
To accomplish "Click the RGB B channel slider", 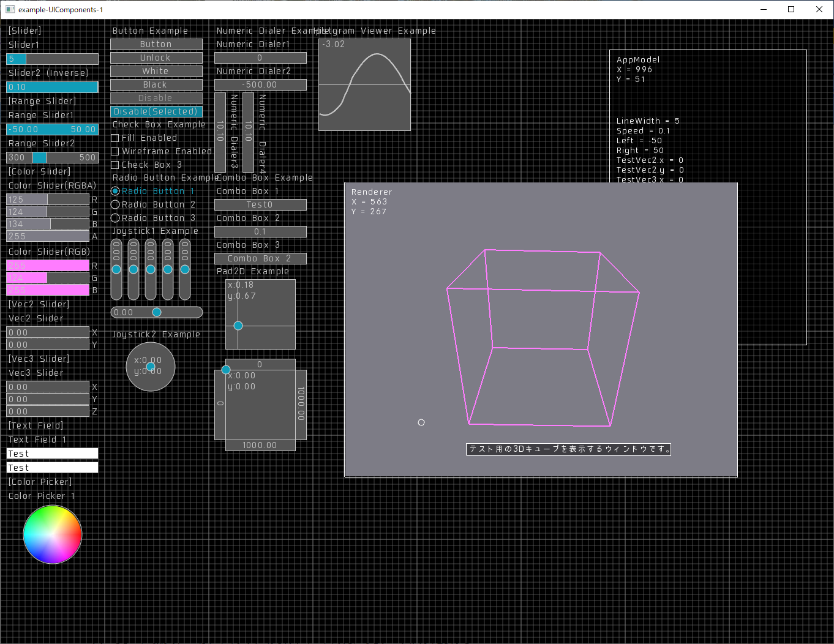I will (x=48, y=290).
